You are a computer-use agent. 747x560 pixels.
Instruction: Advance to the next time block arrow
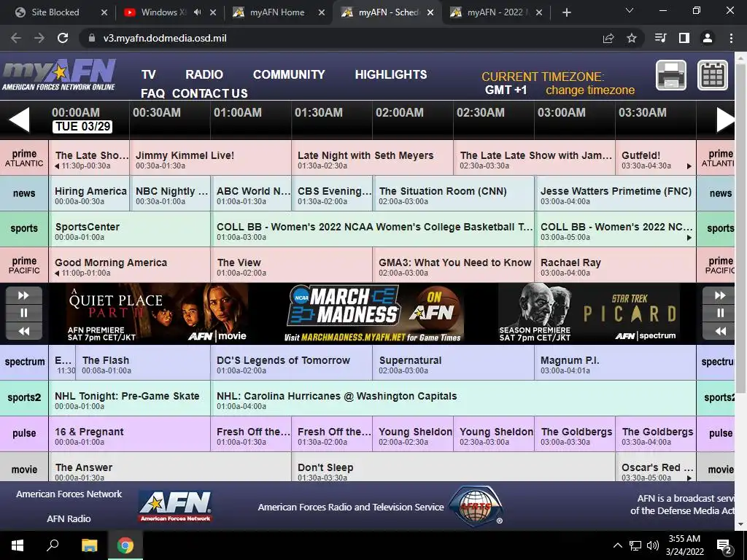tap(726, 119)
